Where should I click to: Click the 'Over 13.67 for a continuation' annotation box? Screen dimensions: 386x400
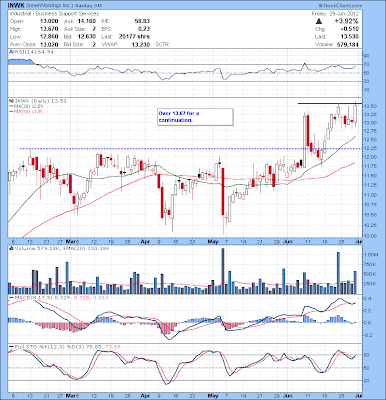pyautogui.click(x=195, y=117)
